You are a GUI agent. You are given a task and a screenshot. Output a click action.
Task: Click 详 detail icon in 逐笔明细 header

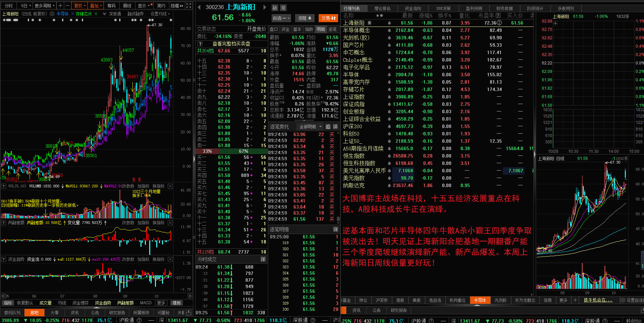pos(335,229)
